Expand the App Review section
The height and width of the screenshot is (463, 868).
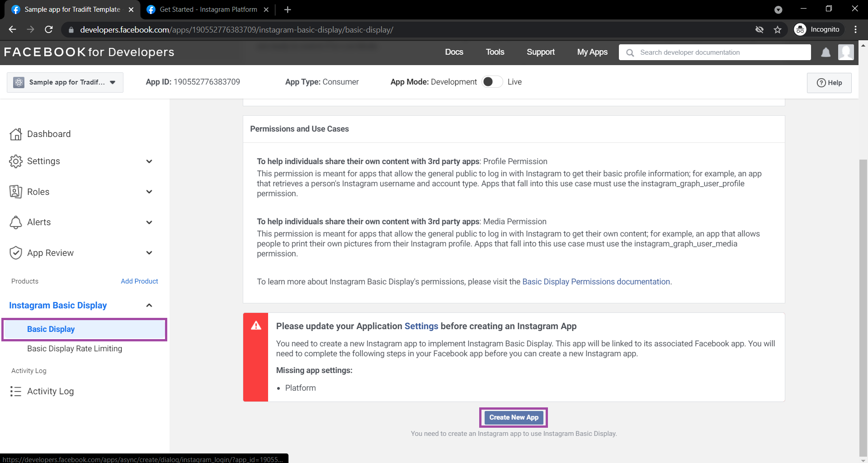pos(149,253)
